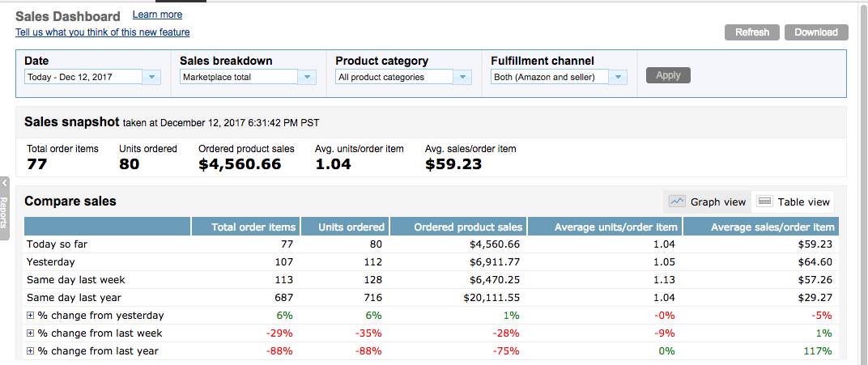Image resolution: width=868 pixels, height=365 pixels.
Task: Open the Product category dropdown
Action: point(403,77)
